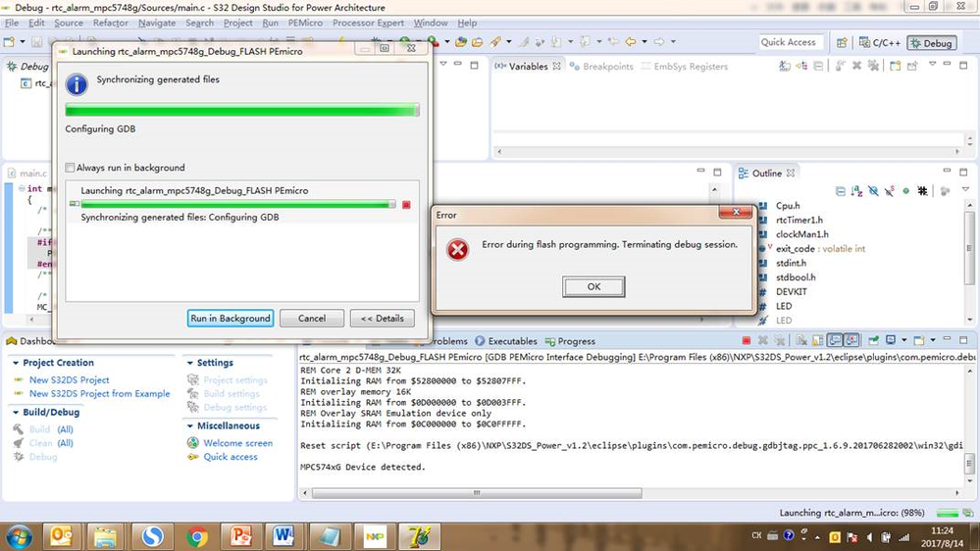Image resolution: width=980 pixels, height=551 pixels.
Task: Toggle Hide Non-Public Members green dot icon
Action: [905, 191]
